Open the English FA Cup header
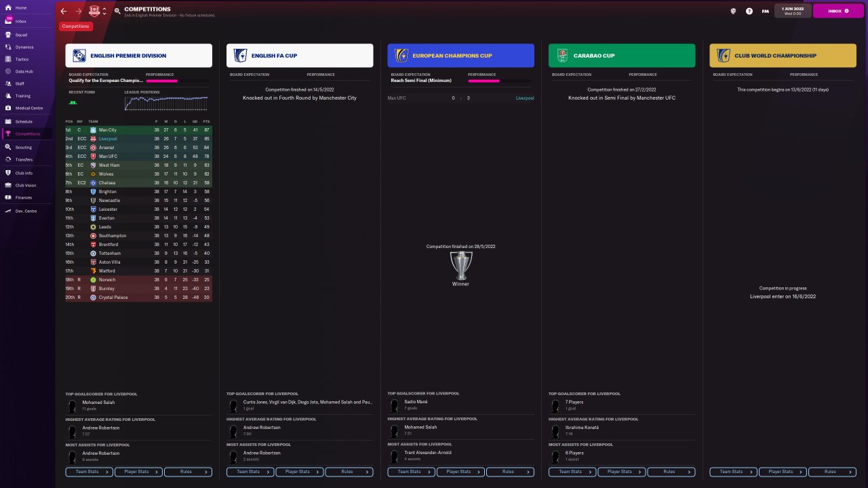 (x=300, y=56)
